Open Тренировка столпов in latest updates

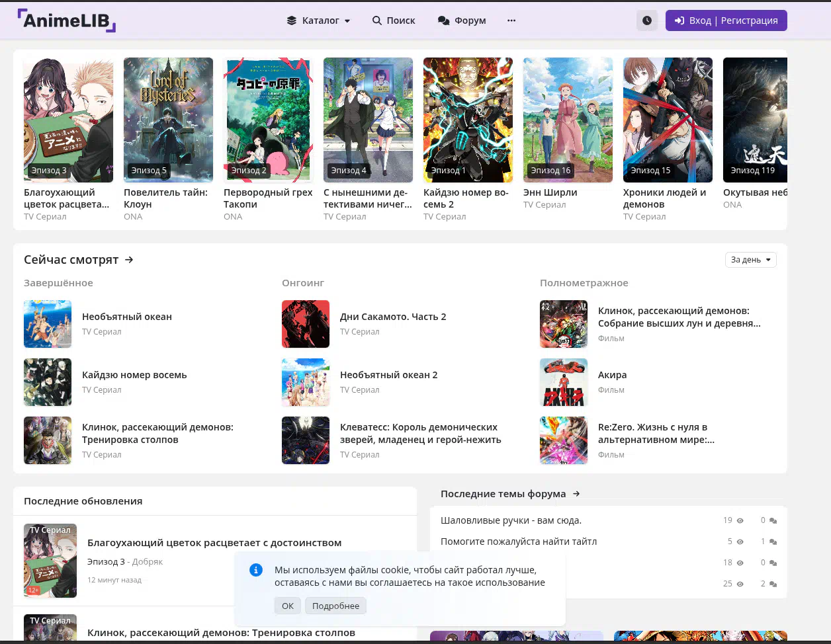coord(221,633)
